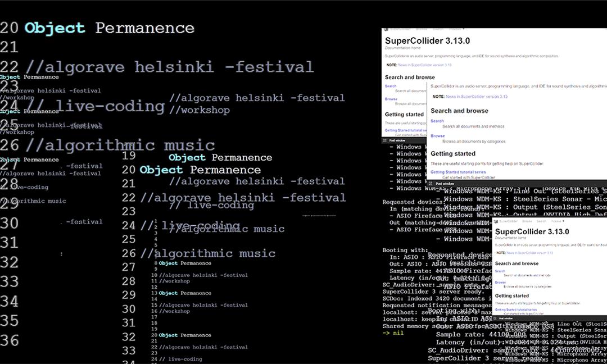Click the large line number 20 beside the top Object Permanence line
The width and height of the screenshot is (607, 364).
9,28
